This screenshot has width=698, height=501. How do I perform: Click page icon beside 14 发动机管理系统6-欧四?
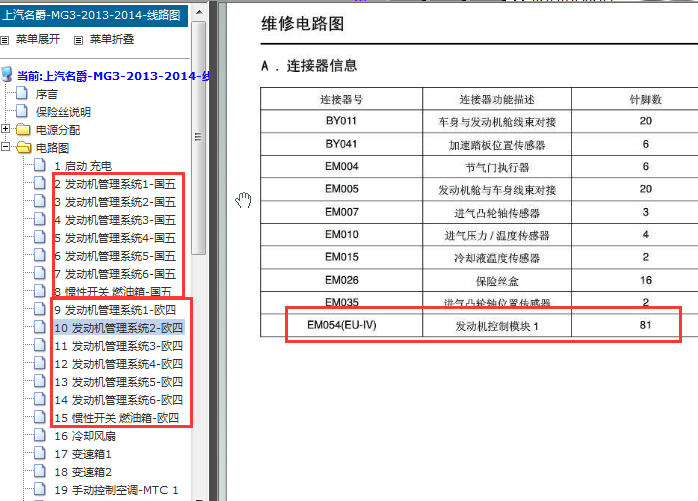pyautogui.click(x=40, y=399)
